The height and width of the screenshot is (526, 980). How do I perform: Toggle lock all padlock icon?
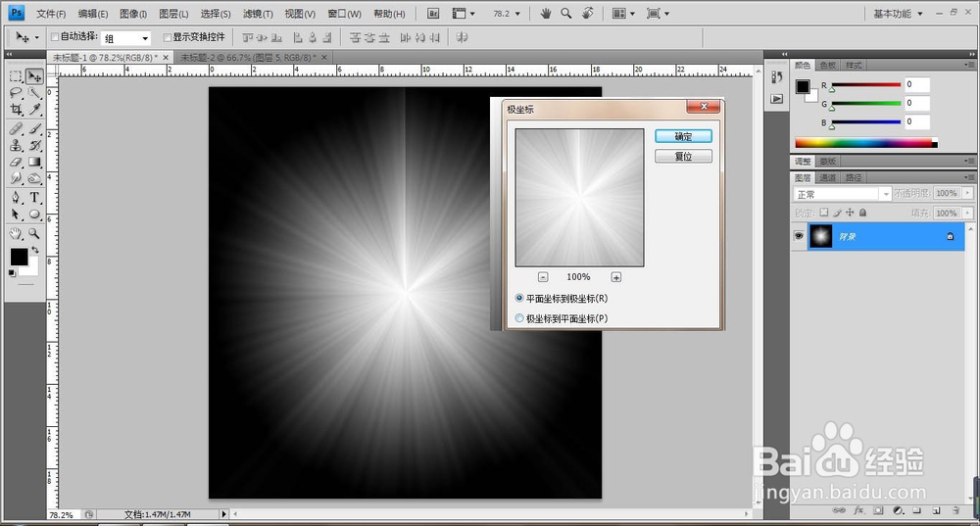(x=863, y=213)
